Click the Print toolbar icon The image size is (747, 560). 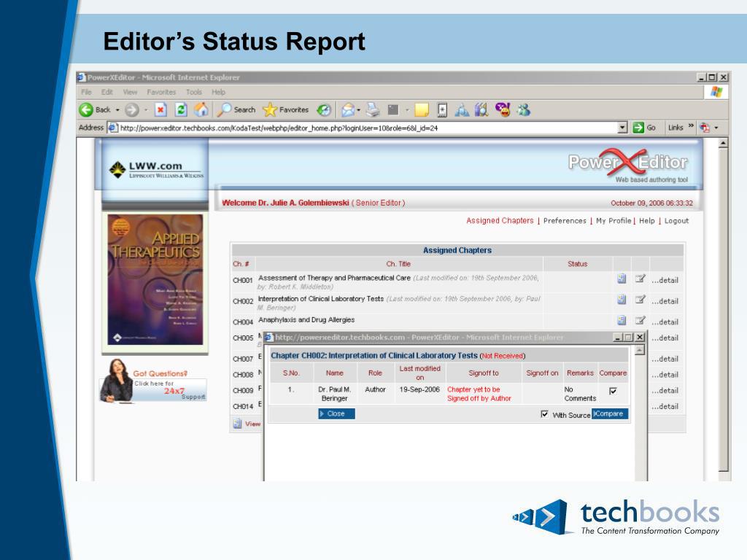373,110
